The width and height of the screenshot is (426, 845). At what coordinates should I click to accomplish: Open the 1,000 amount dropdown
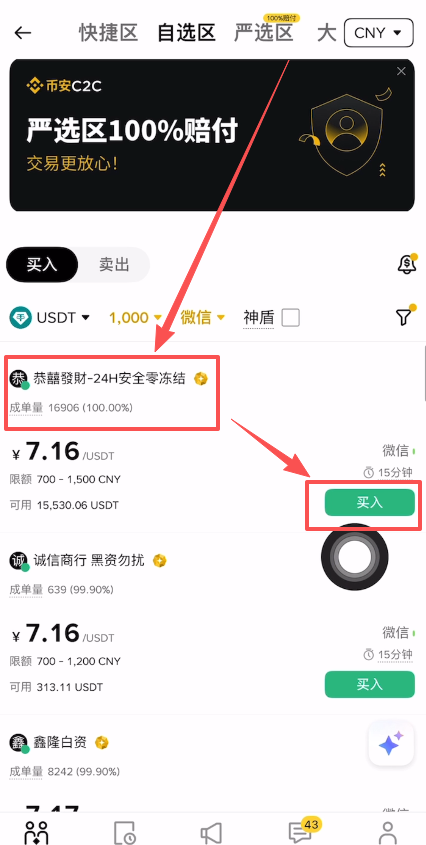(135, 317)
